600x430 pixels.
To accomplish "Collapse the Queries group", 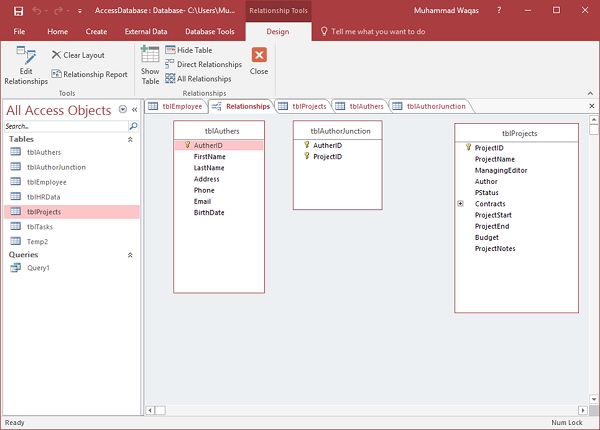I will (130, 255).
